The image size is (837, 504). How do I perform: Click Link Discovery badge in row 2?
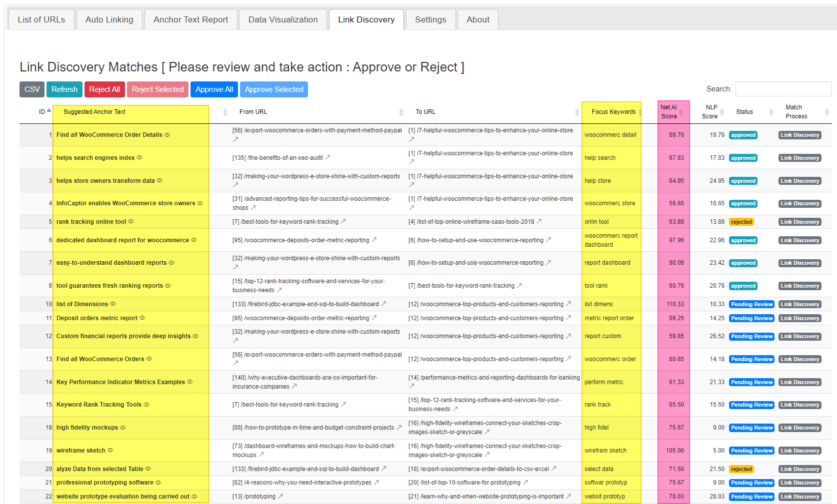pos(800,158)
